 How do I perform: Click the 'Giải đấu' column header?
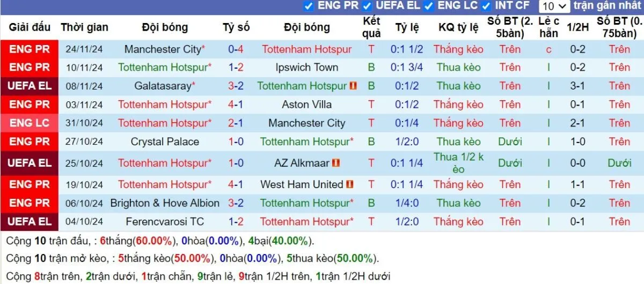[x=30, y=27]
